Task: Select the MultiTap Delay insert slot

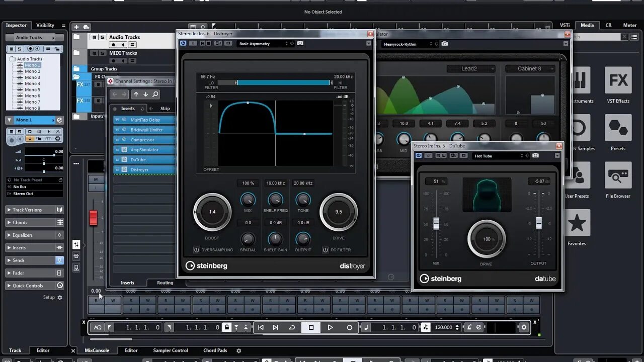Action: [x=145, y=120]
